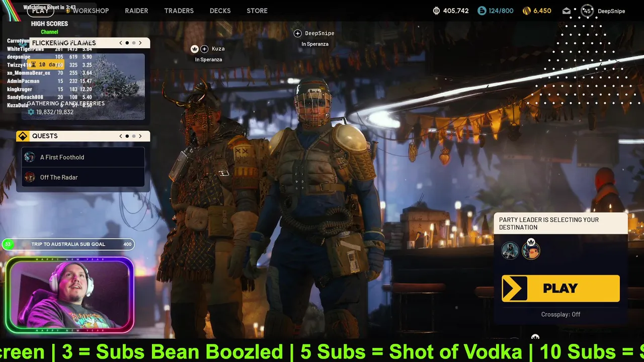Go to previous page in Flickering Flames panel
The width and height of the screenshot is (644, 362).
click(121, 43)
